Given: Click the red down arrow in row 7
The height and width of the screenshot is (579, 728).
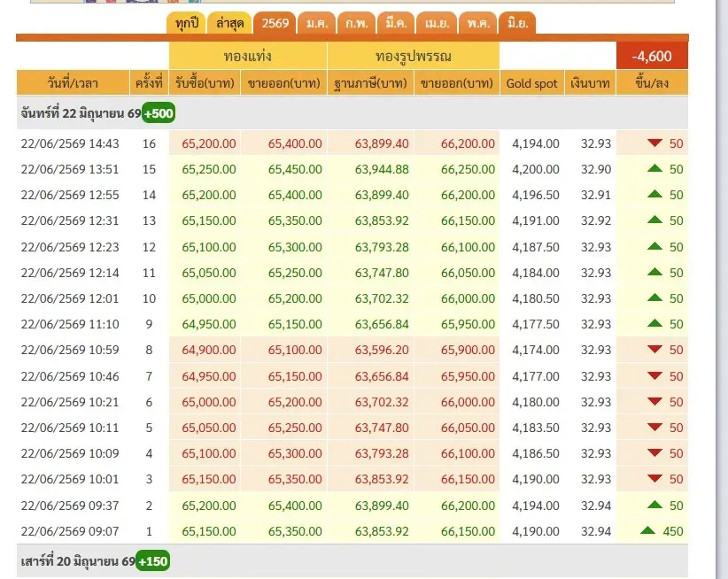Looking at the screenshot, I should tap(654, 375).
